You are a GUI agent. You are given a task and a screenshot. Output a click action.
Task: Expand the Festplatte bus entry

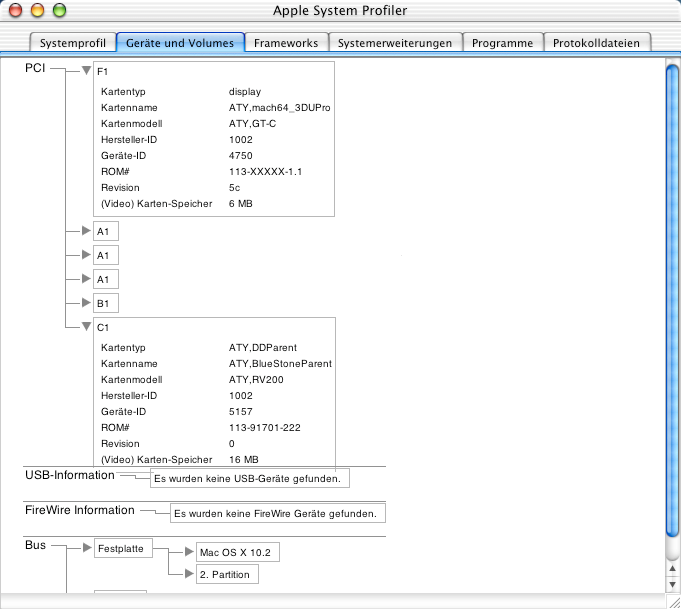pos(87,548)
